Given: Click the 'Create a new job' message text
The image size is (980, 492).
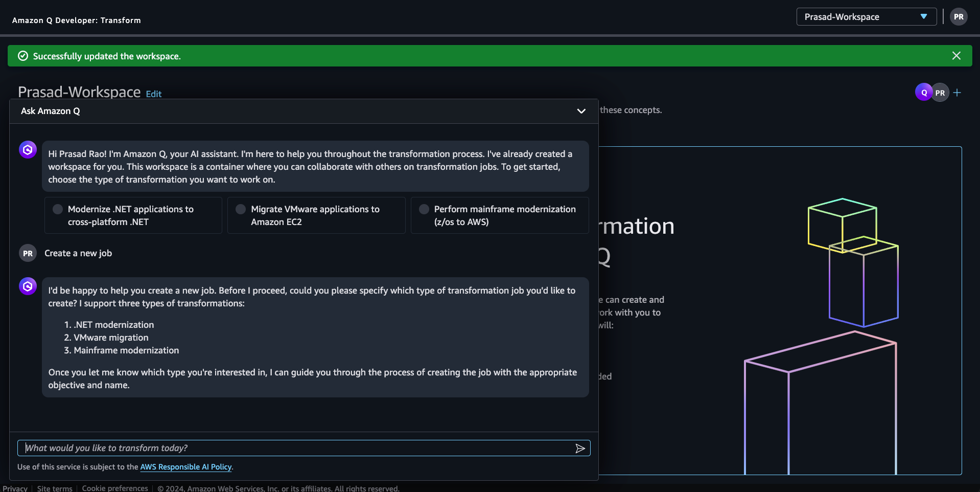Looking at the screenshot, I should click(78, 253).
